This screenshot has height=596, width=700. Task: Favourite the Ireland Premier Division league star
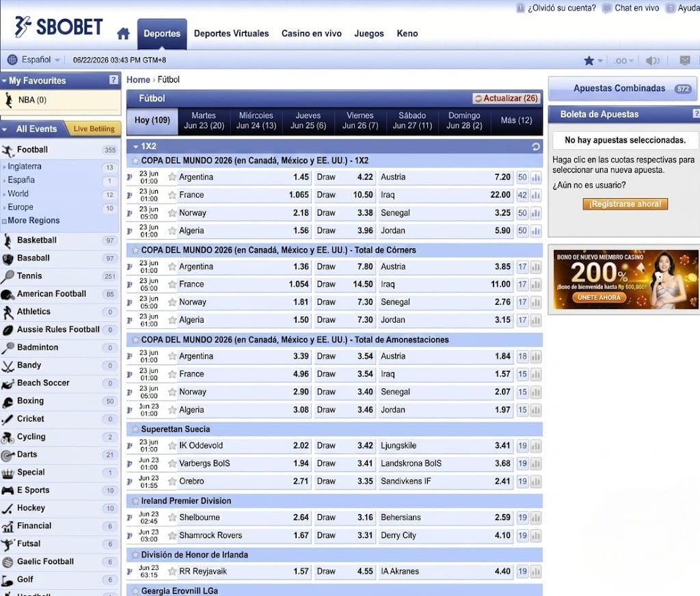pos(135,502)
